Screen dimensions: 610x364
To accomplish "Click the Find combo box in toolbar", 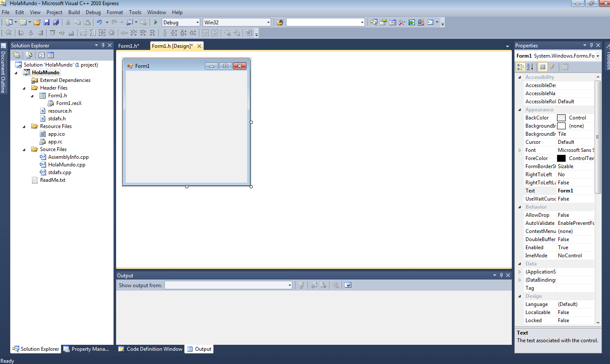I will (x=326, y=22).
